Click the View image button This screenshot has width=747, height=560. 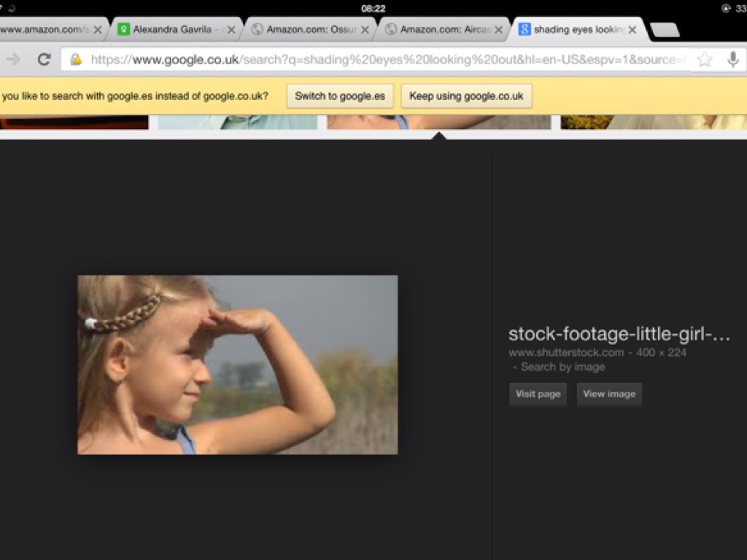tap(609, 394)
